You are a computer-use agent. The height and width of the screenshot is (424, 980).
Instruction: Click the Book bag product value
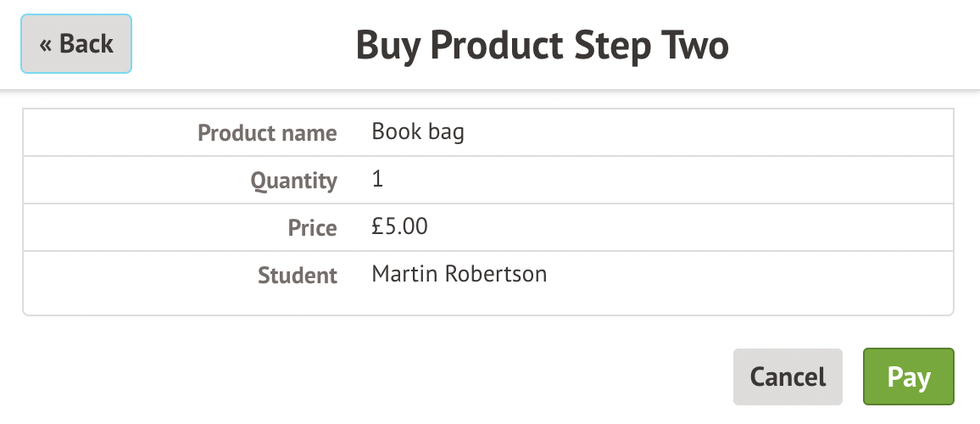tap(418, 132)
